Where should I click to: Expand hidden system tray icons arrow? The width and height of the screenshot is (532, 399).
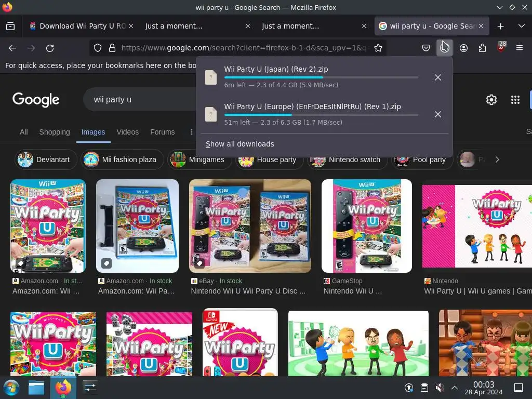click(x=455, y=388)
